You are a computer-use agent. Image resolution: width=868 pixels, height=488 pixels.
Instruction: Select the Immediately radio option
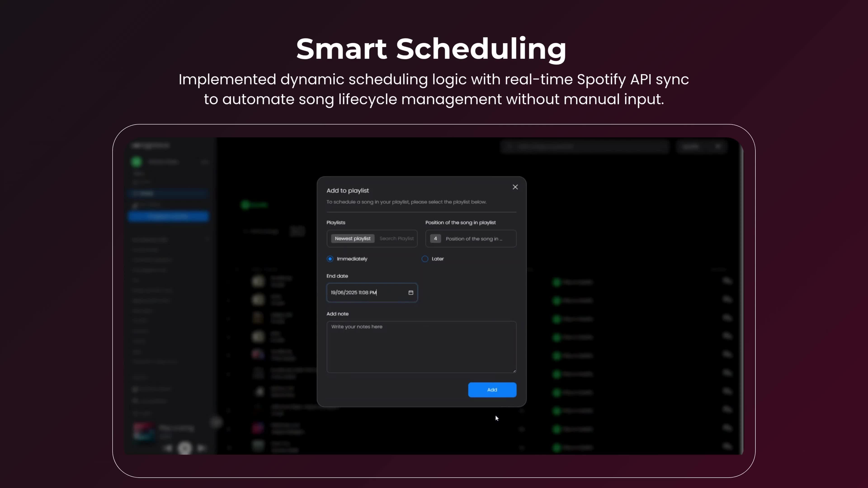[x=330, y=259]
